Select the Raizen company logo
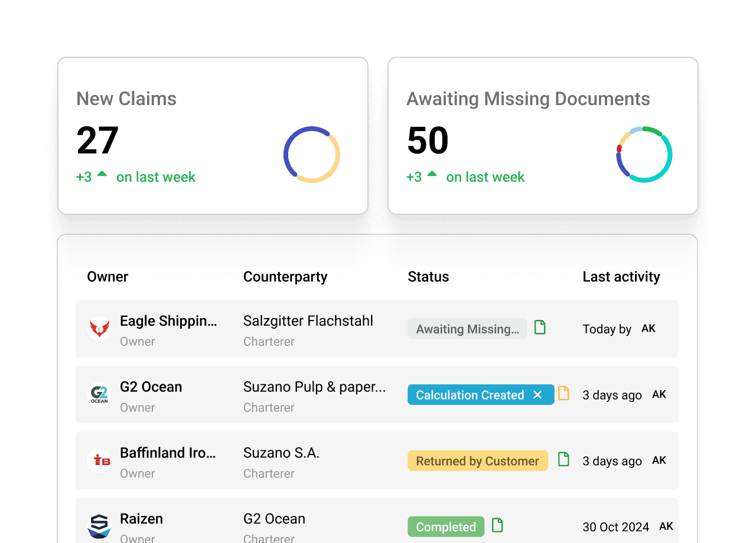This screenshot has width=756, height=543. pyautogui.click(x=100, y=525)
